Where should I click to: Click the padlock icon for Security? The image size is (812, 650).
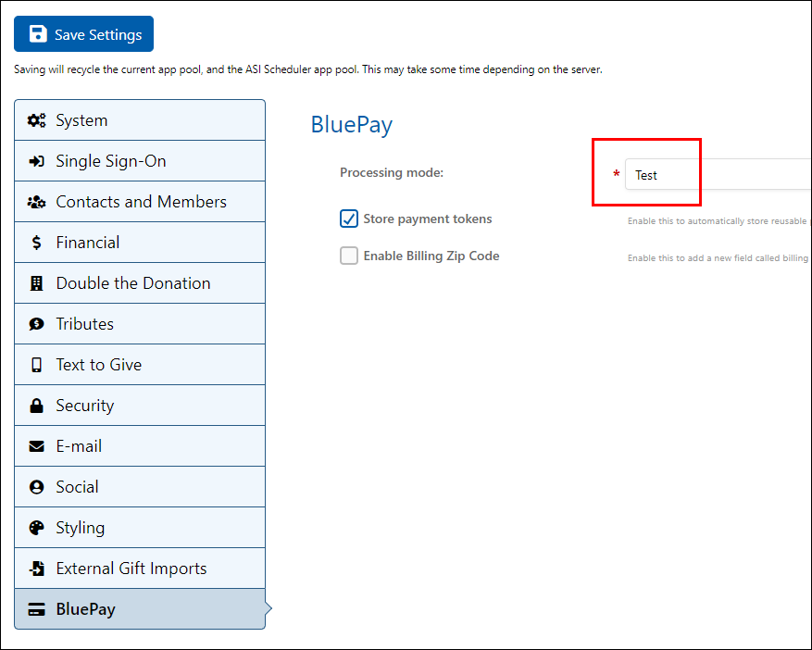[37, 406]
